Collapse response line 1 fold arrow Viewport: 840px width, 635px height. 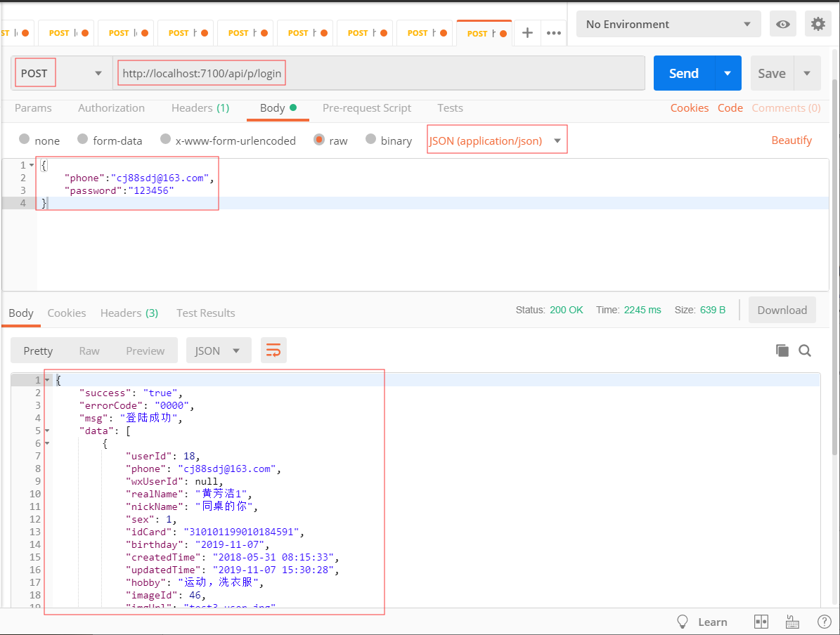(48, 379)
